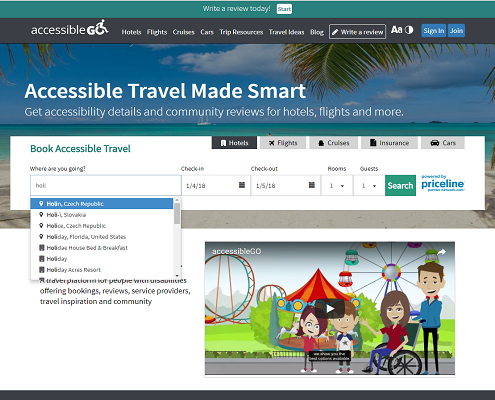Open the Flights navigation link
495x400 pixels.
pyautogui.click(x=157, y=32)
